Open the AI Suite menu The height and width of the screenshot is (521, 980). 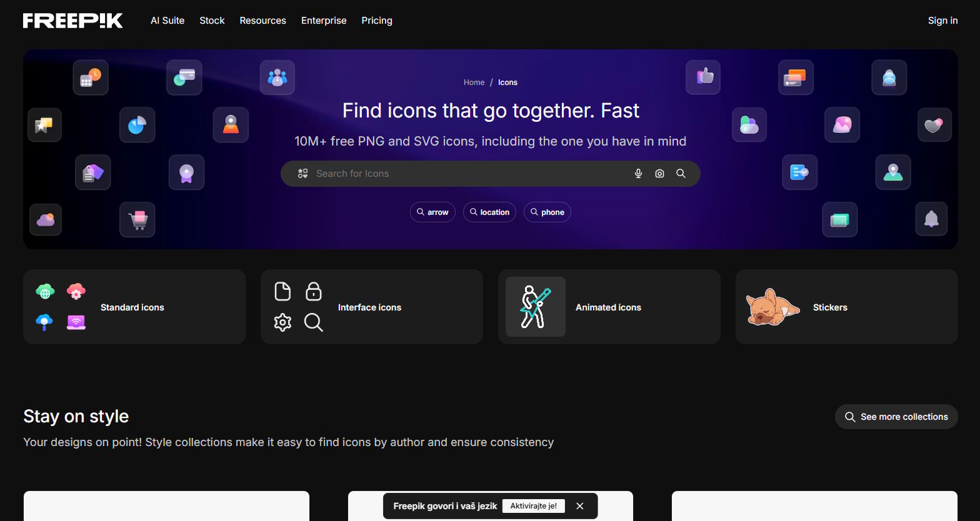click(167, 21)
